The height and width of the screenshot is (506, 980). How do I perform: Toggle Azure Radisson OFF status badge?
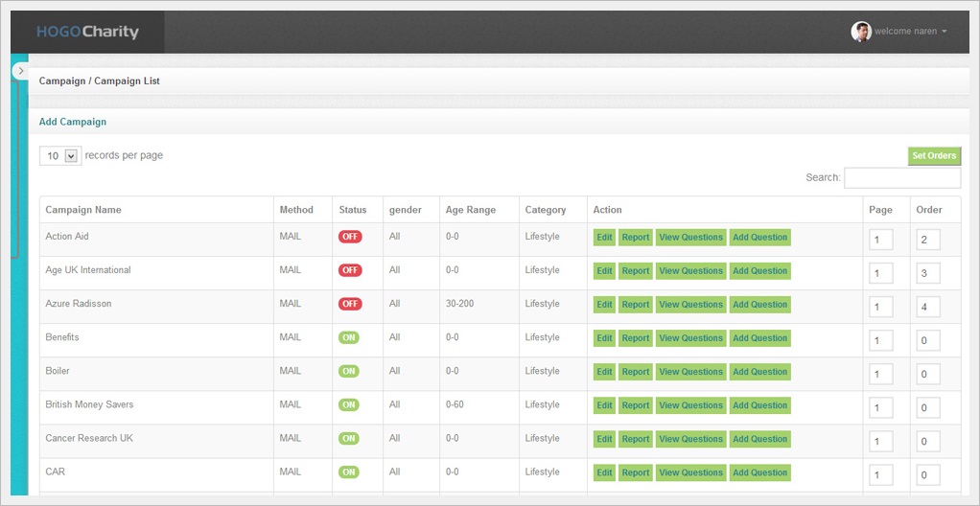click(x=350, y=304)
